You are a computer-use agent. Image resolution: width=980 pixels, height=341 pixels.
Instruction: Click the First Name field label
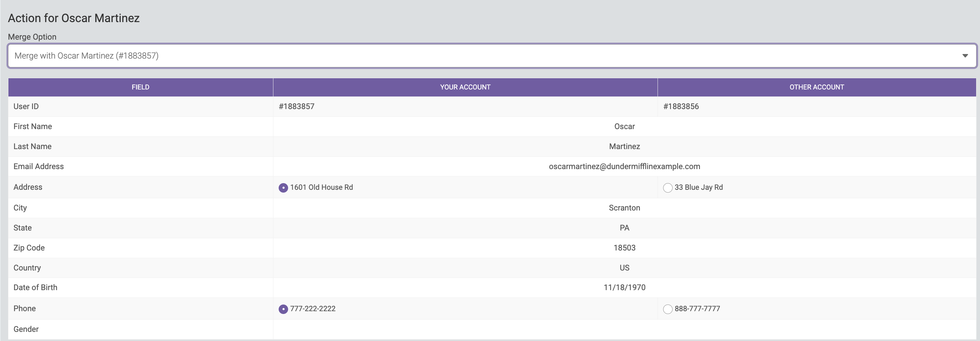pyautogui.click(x=33, y=126)
